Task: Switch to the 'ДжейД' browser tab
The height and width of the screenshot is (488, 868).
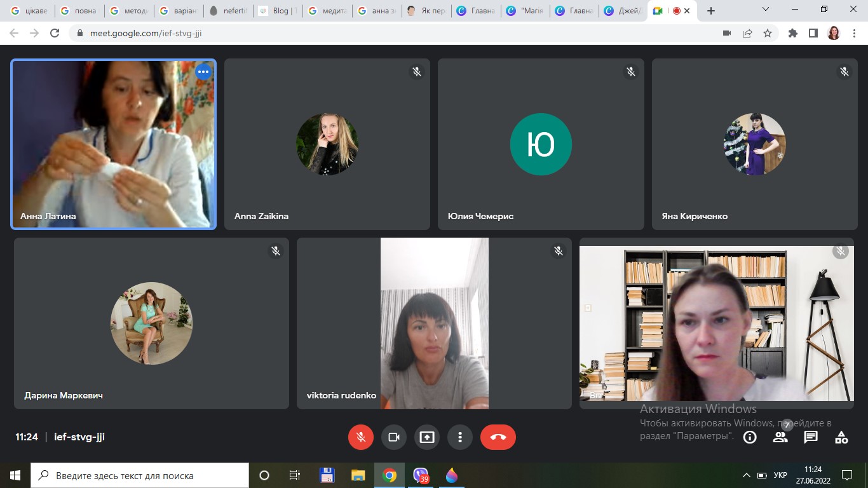Action: tap(624, 11)
